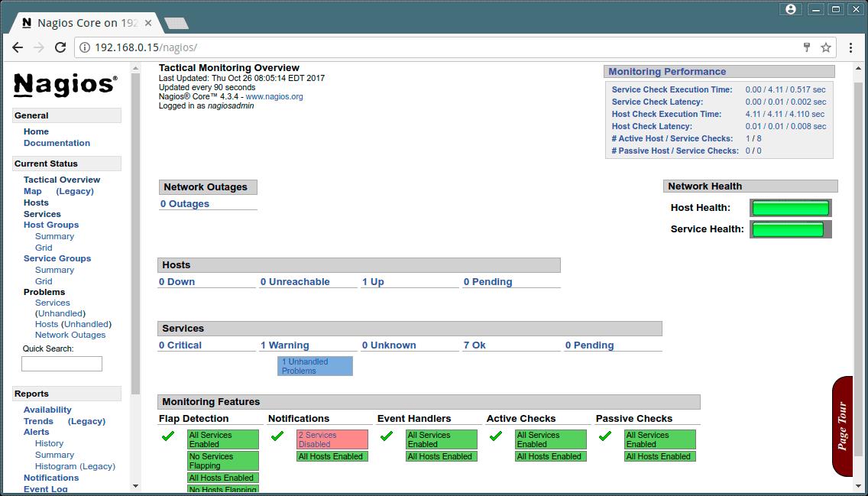The width and height of the screenshot is (868, 496).
Task: Open the 1 Unhandled Problems box
Action: 314,365
